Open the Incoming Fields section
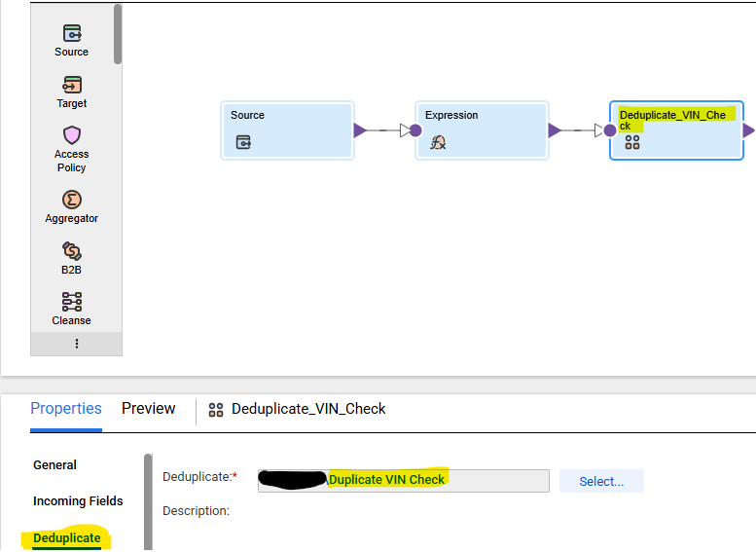The image size is (756, 552). [x=78, y=501]
